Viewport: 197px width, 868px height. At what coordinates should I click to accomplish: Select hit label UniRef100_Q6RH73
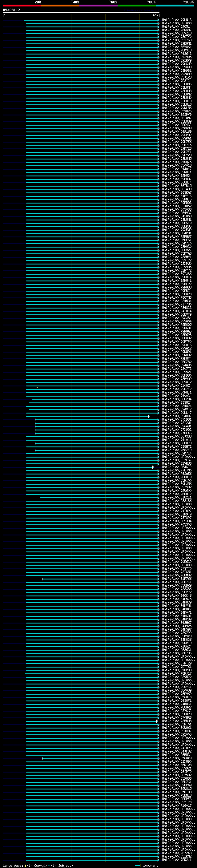point(177,443)
